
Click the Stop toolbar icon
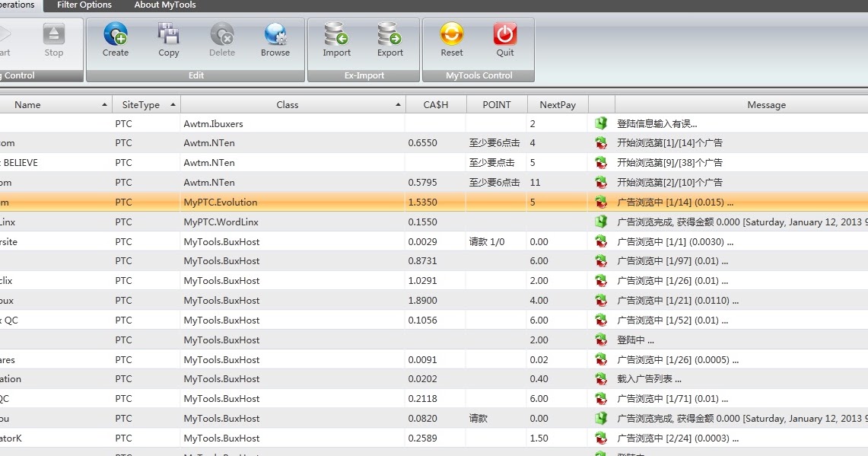54,34
